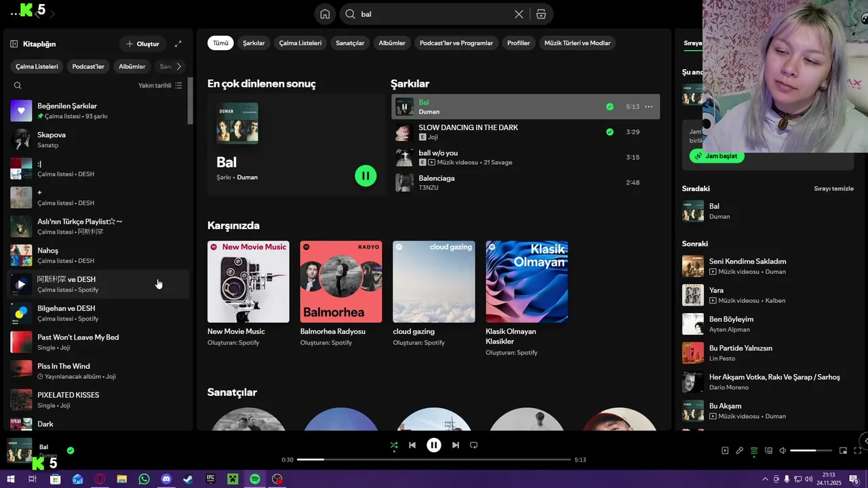Toggle repeat mode in player bar

(x=474, y=445)
